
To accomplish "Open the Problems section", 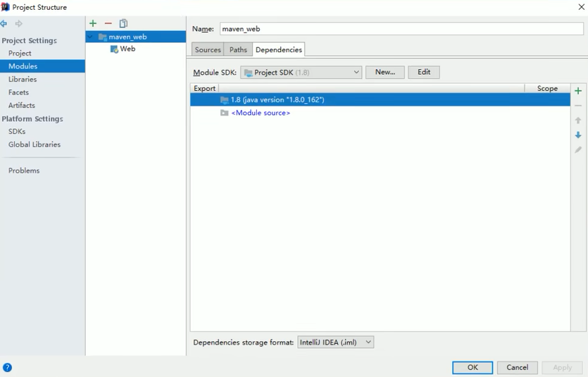I will 24,171.
